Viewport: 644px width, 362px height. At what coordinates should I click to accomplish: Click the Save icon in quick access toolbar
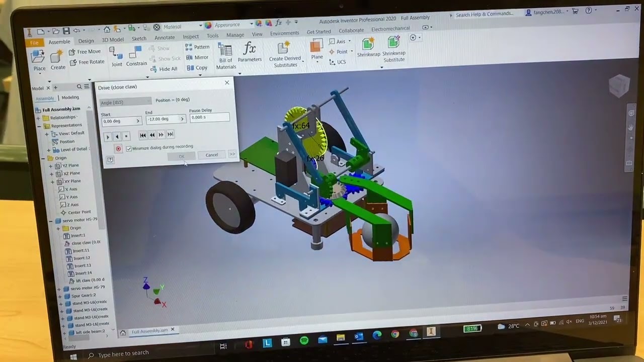66,31
